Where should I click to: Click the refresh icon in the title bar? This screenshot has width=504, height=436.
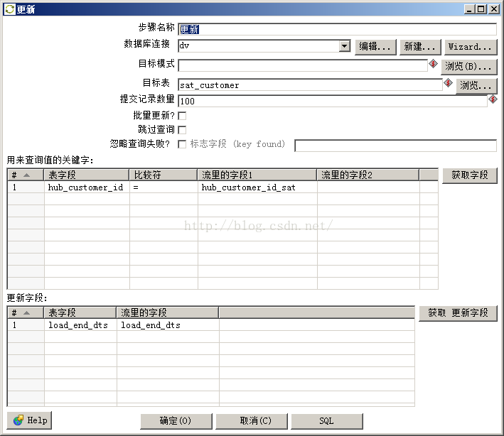click(x=10, y=9)
